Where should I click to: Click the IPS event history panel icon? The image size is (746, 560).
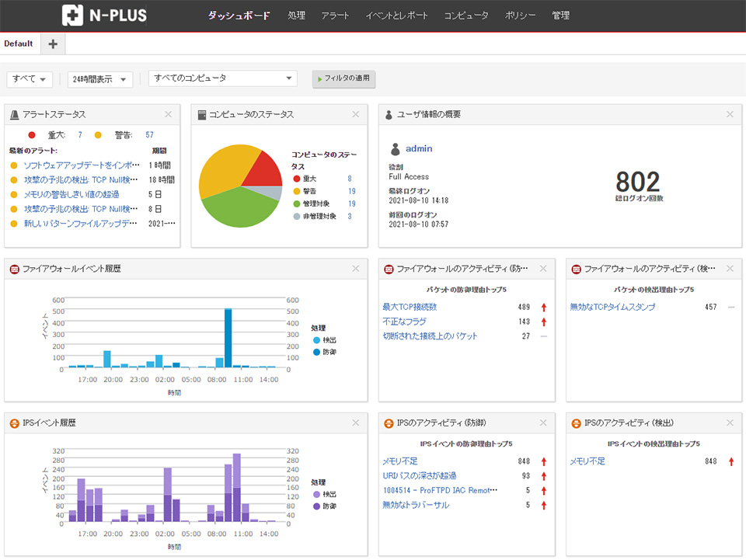[x=14, y=423]
